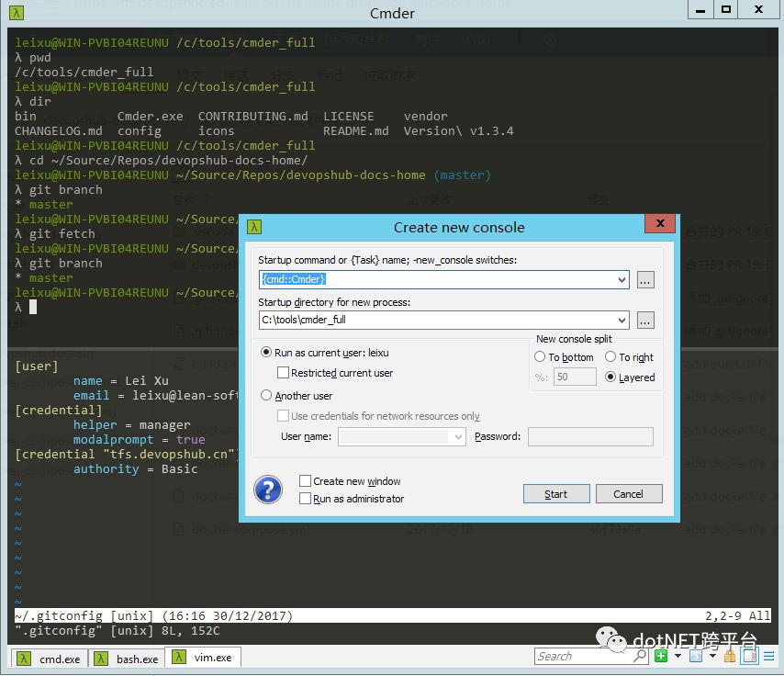Click 'README.md' in the dir listing

pyautogui.click(x=356, y=130)
